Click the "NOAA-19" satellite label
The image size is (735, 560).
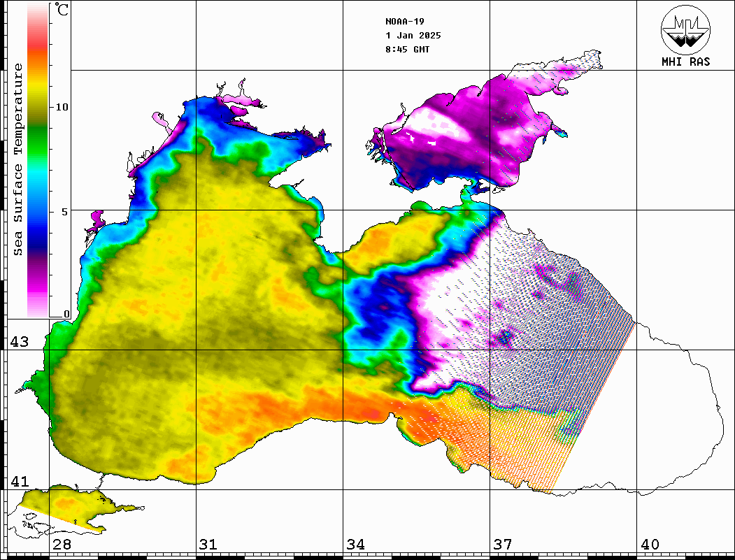tap(404, 22)
